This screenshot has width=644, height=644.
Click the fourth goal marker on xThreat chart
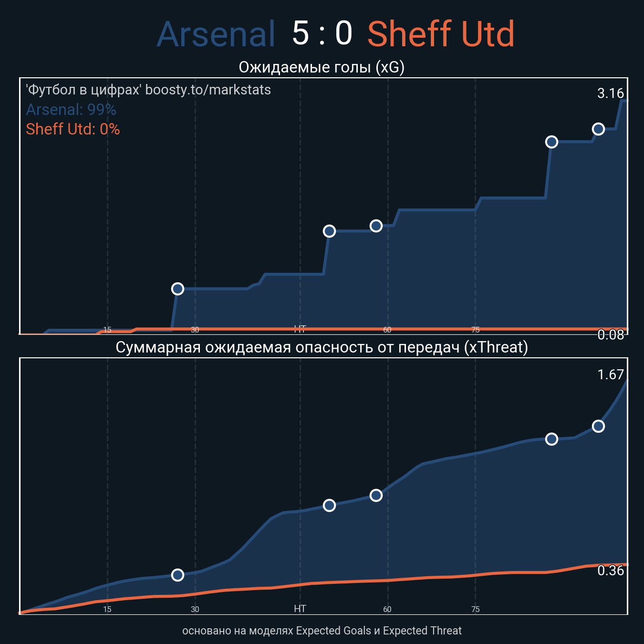(551, 439)
